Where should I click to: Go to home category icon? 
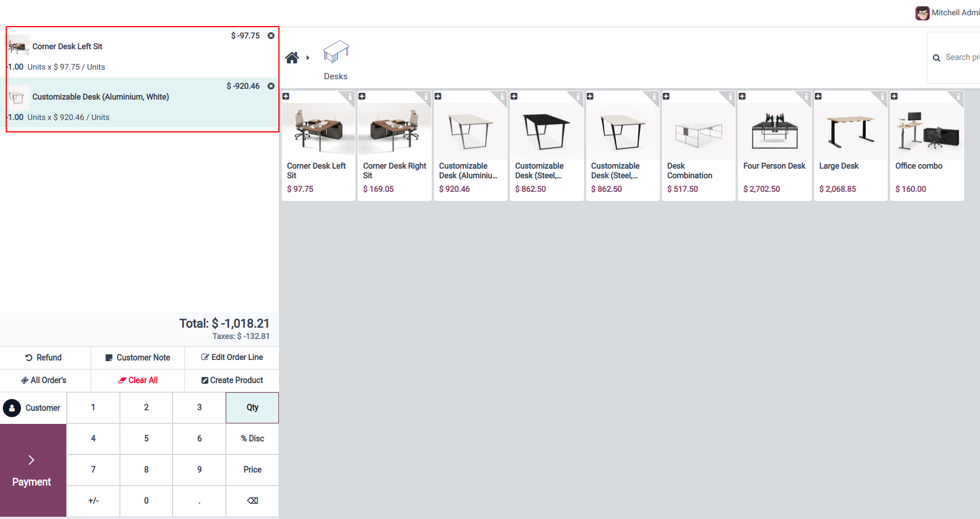coord(292,58)
